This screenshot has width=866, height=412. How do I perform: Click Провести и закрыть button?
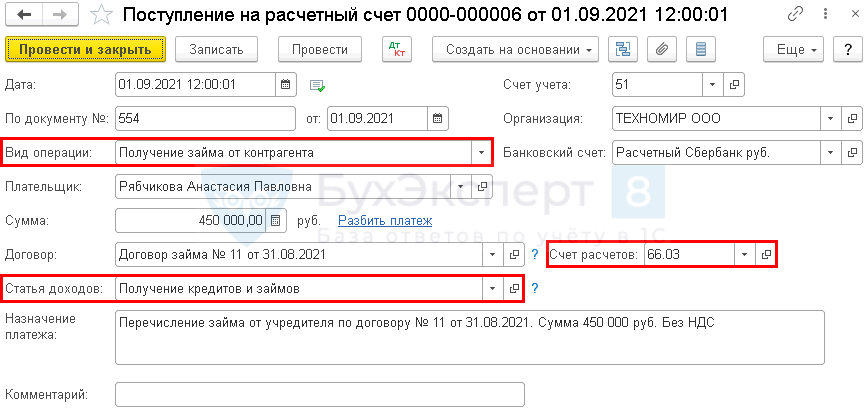[86, 49]
